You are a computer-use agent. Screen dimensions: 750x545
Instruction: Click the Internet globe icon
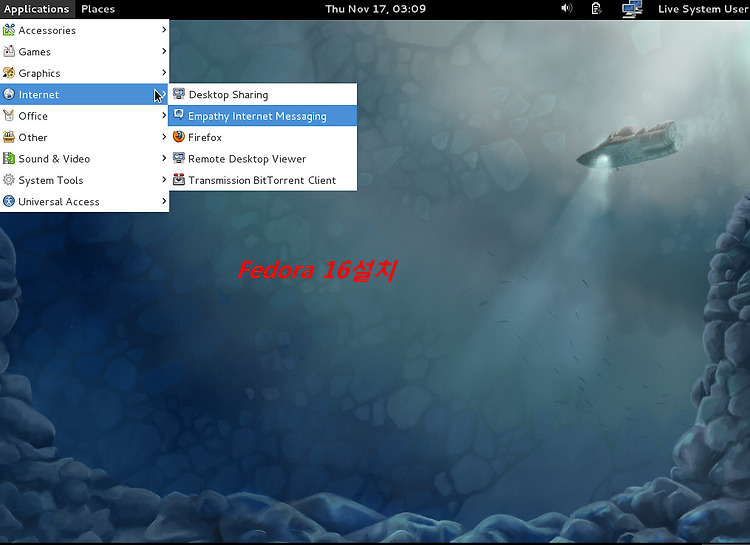(x=9, y=94)
